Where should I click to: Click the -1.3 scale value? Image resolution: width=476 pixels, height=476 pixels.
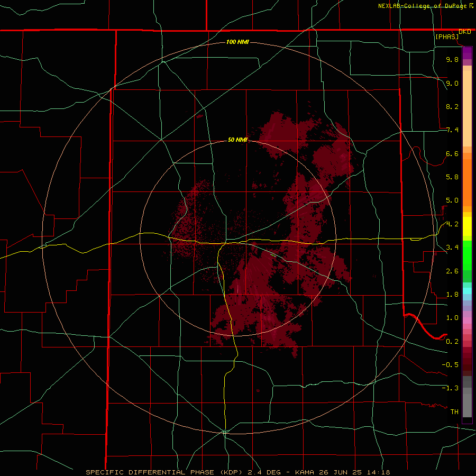(x=450, y=388)
